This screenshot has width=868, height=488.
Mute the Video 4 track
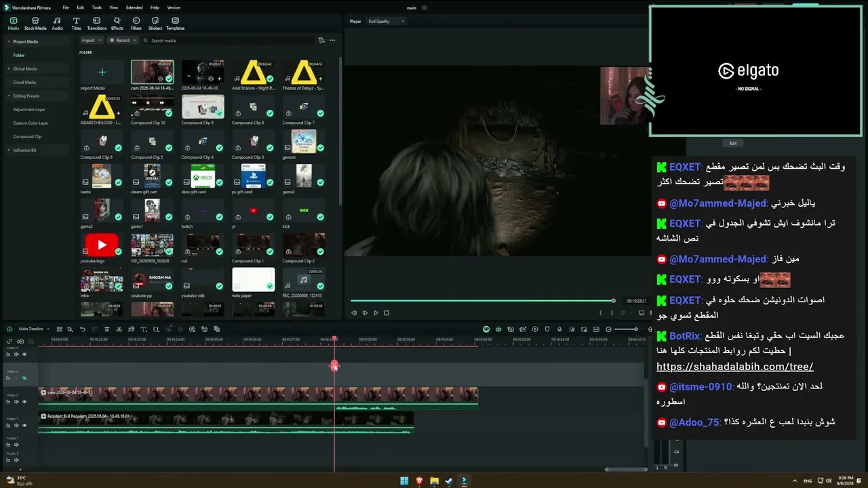point(16,354)
